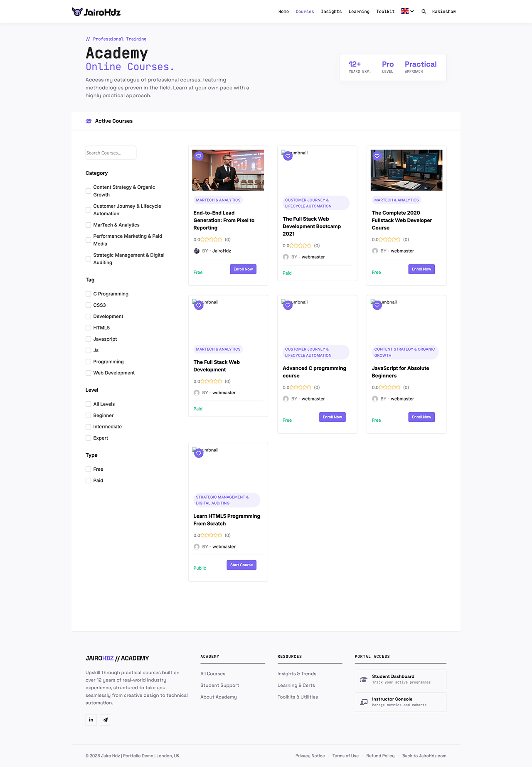Enroll Now in Complete 2020 Fullstack Web Developer Course

(421, 269)
